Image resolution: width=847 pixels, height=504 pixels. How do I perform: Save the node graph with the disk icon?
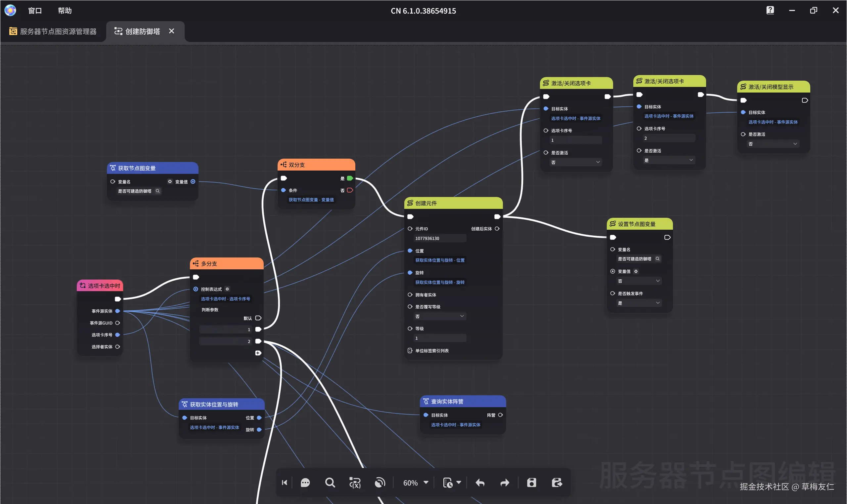tap(532, 483)
